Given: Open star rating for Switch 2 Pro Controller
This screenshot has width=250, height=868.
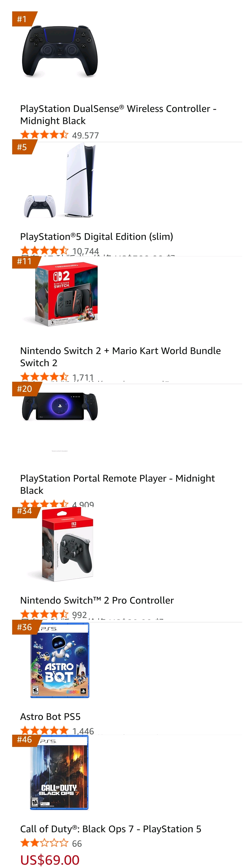Looking at the screenshot, I should point(44,614).
